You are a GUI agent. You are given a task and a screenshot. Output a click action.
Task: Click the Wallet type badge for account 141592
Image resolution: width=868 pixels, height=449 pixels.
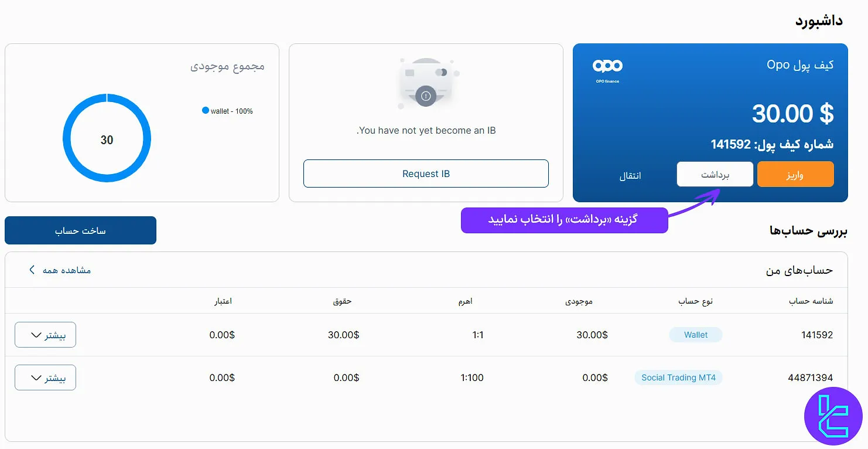[696, 334]
